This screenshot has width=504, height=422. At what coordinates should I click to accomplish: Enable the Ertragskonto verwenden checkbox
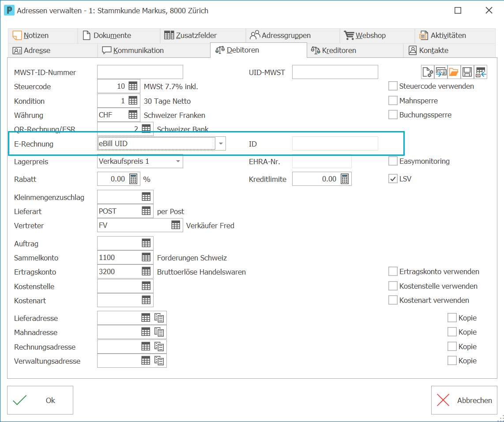393,271
